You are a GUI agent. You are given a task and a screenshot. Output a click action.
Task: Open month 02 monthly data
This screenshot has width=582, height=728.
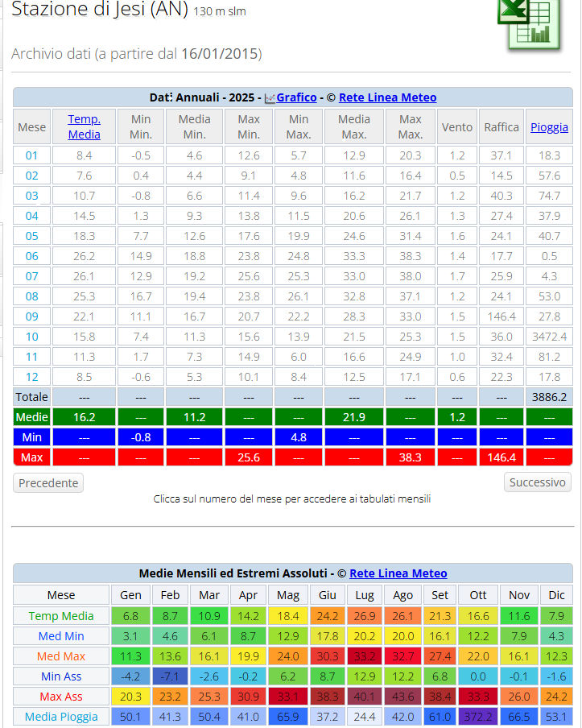(x=31, y=176)
